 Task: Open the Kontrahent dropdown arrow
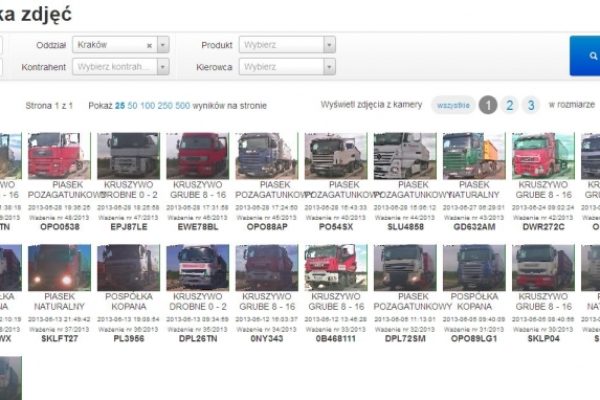coord(163,67)
